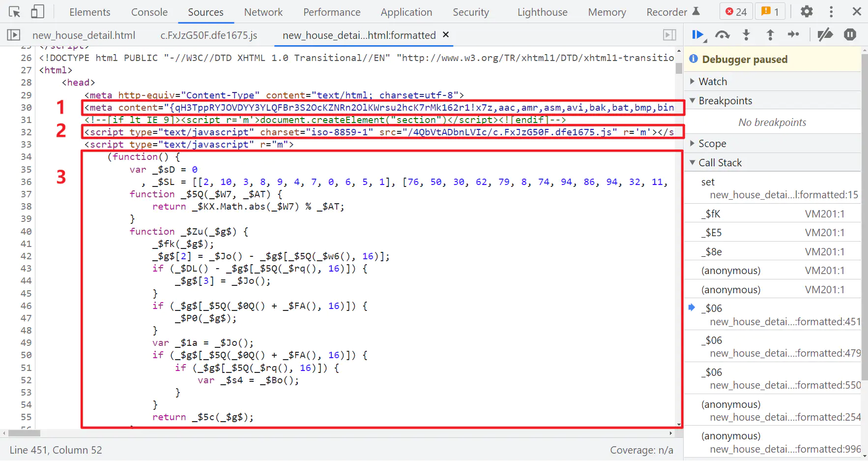Screen dimensions: 868x461
Task: Switch to the Network tab
Action: [263, 12]
